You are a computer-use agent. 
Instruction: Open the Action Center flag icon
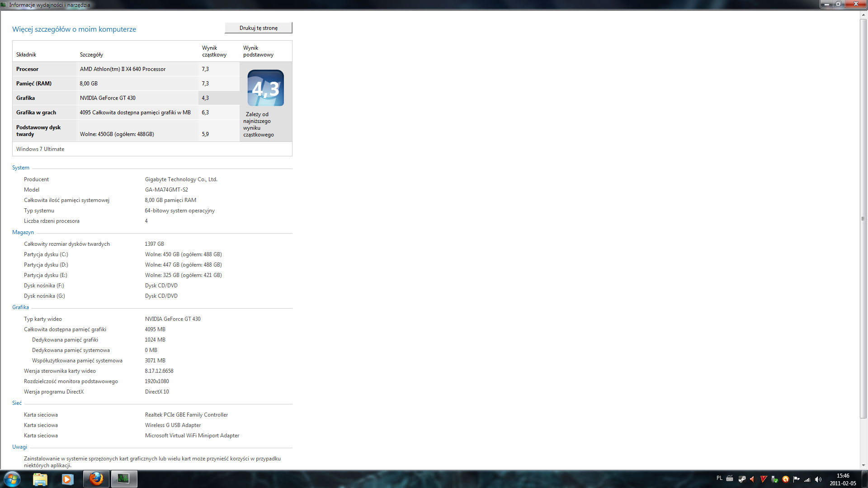click(797, 479)
